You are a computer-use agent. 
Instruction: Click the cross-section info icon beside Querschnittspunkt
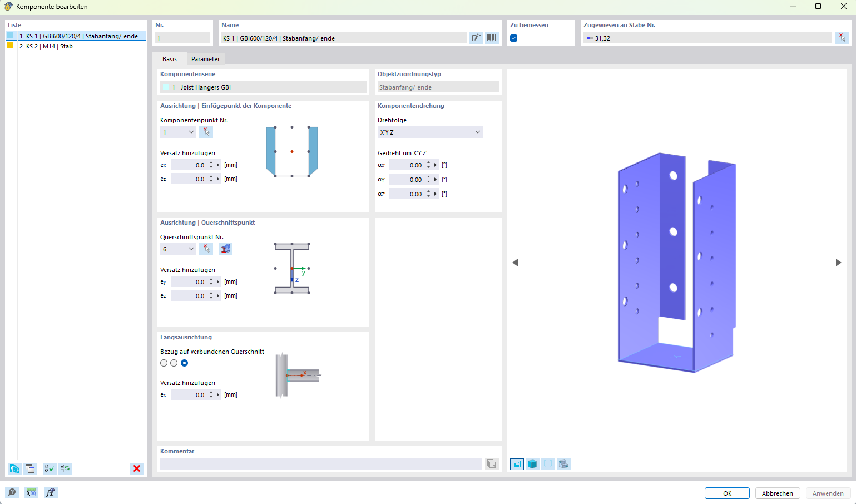point(225,249)
